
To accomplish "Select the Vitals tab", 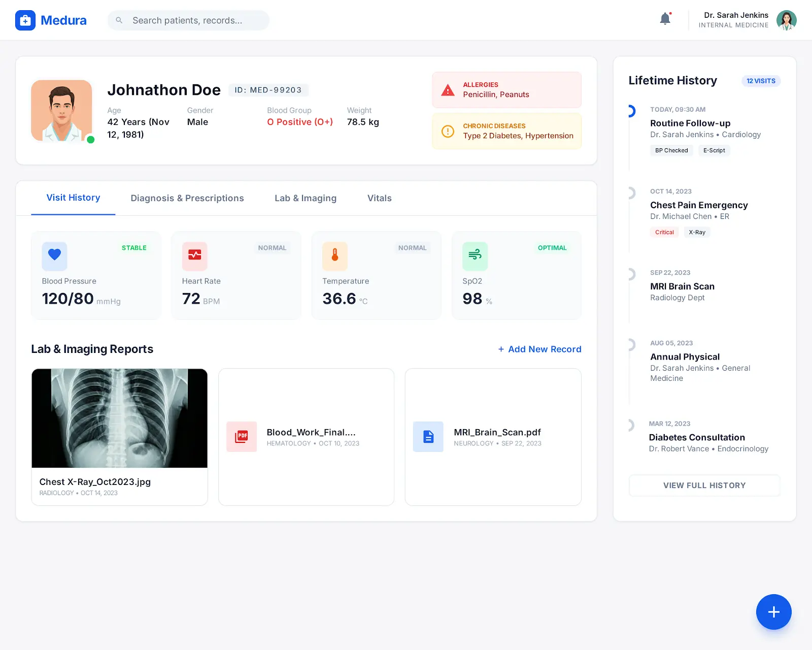I will click(x=379, y=198).
